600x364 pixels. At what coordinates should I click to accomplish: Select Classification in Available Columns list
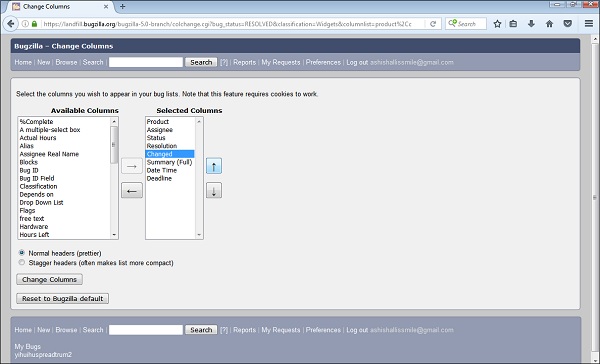[x=38, y=186]
